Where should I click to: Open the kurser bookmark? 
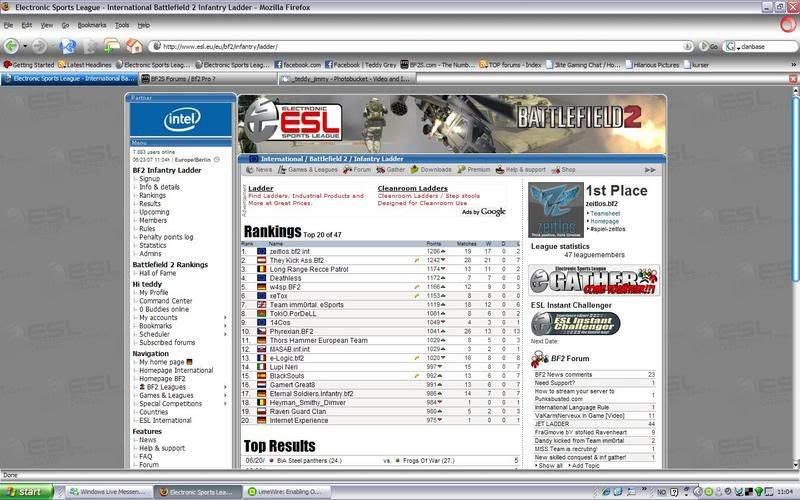tap(696, 65)
